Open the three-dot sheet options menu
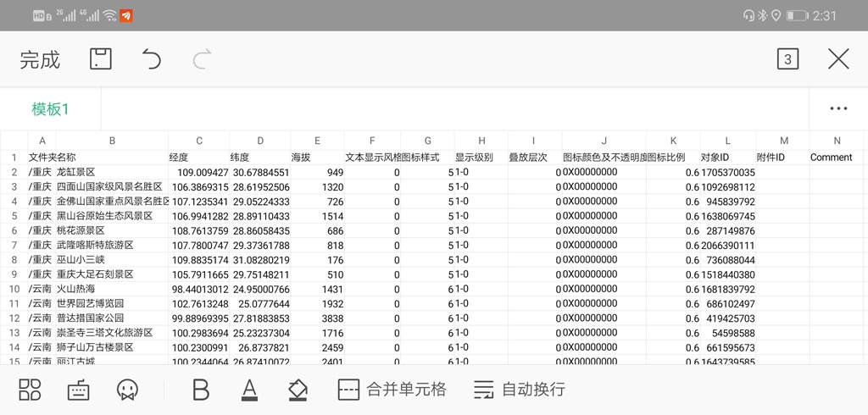This screenshot has width=868, height=415. click(838, 108)
